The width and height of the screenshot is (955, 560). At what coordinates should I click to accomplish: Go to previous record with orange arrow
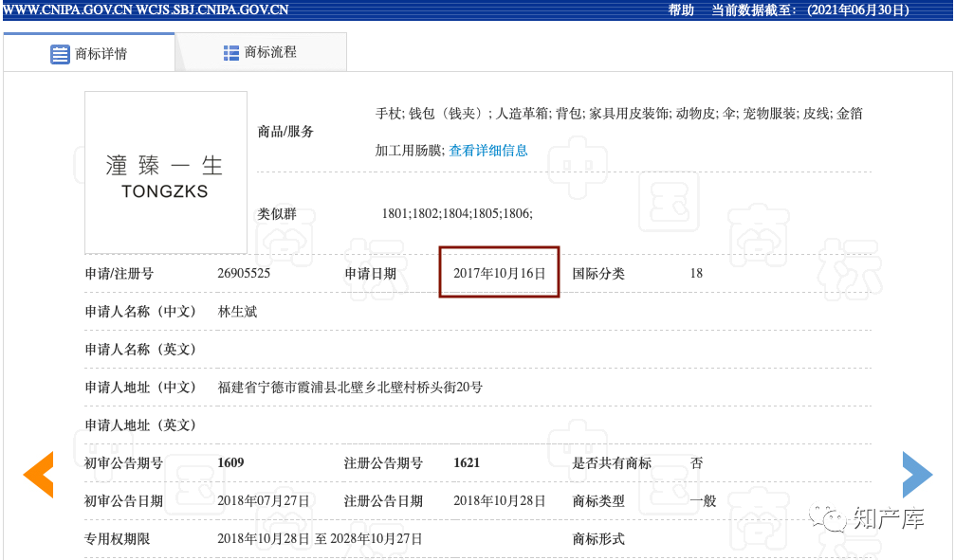click(38, 474)
